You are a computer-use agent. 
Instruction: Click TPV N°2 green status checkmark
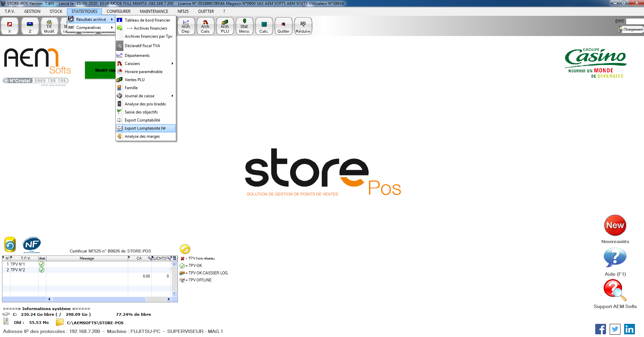42,270
